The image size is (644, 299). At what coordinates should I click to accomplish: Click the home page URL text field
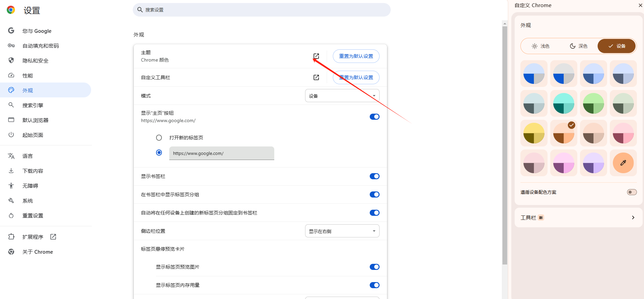(222, 153)
